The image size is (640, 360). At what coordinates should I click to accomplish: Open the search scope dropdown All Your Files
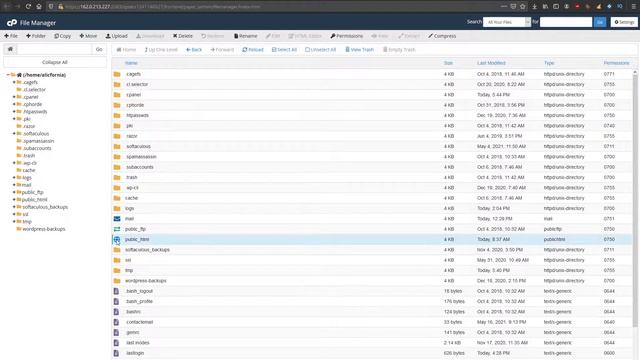[507, 22]
